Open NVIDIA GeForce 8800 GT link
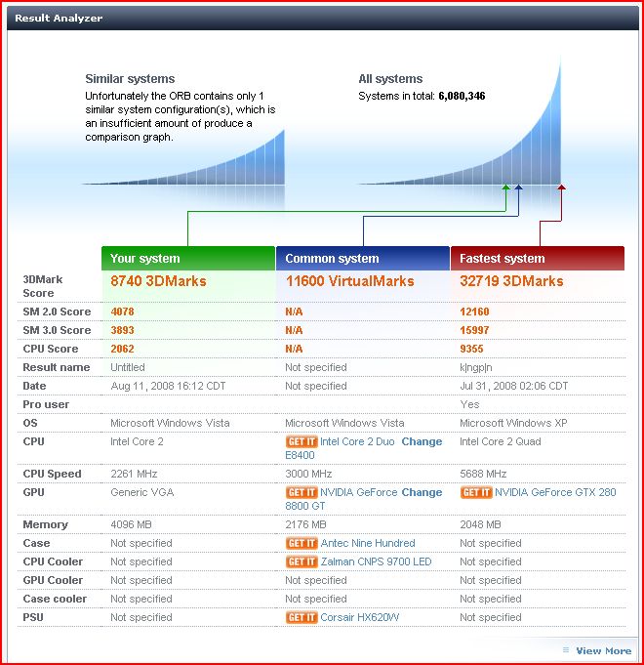The image size is (644, 665). click(x=358, y=492)
